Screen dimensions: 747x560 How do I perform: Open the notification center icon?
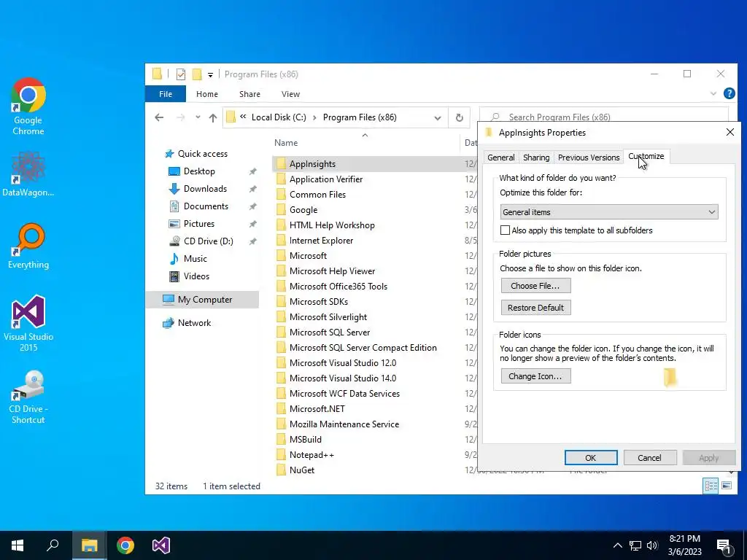tap(724, 545)
